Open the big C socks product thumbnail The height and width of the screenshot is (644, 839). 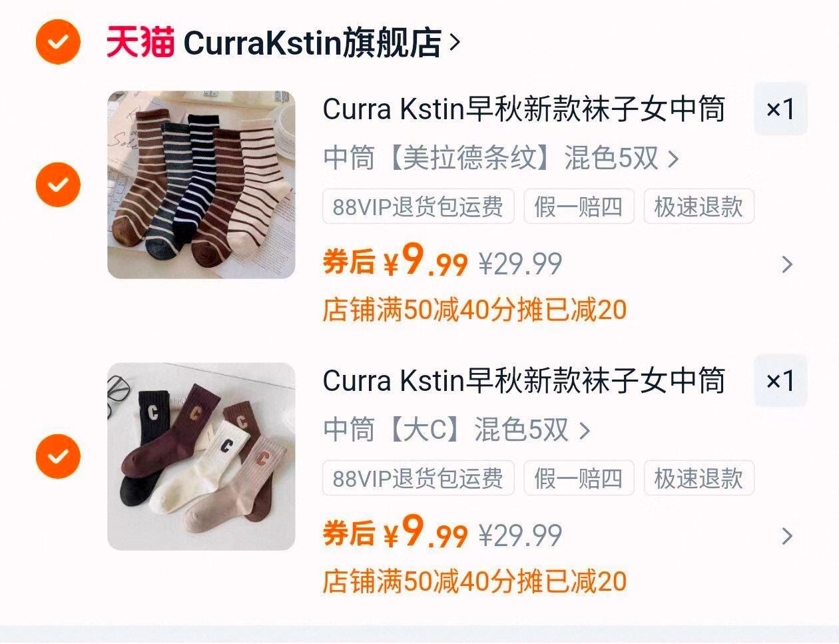pos(201,456)
